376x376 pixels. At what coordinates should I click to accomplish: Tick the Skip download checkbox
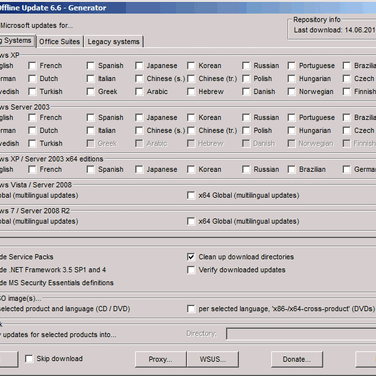point(29,359)
